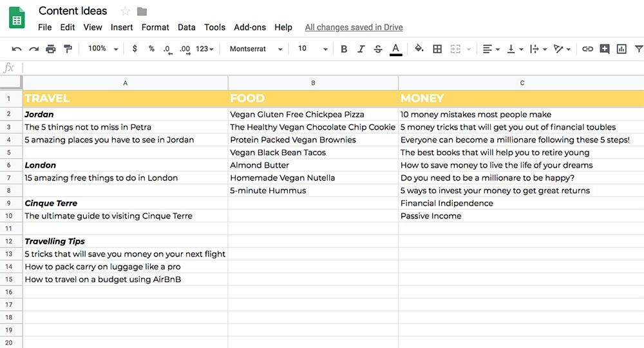Open the zoom 100% dropdown
This screenshot has width=644, height=348.
point(103,49)
